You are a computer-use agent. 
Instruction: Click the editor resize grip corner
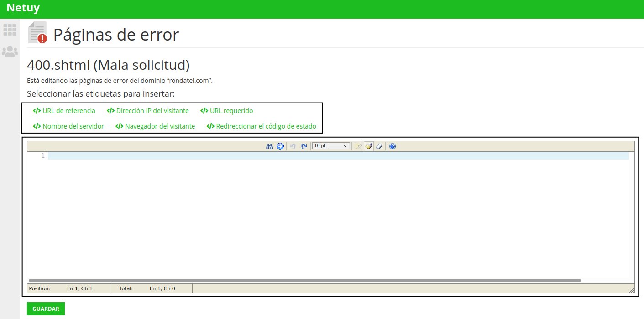pyautogui.click(x=632, y=290)
